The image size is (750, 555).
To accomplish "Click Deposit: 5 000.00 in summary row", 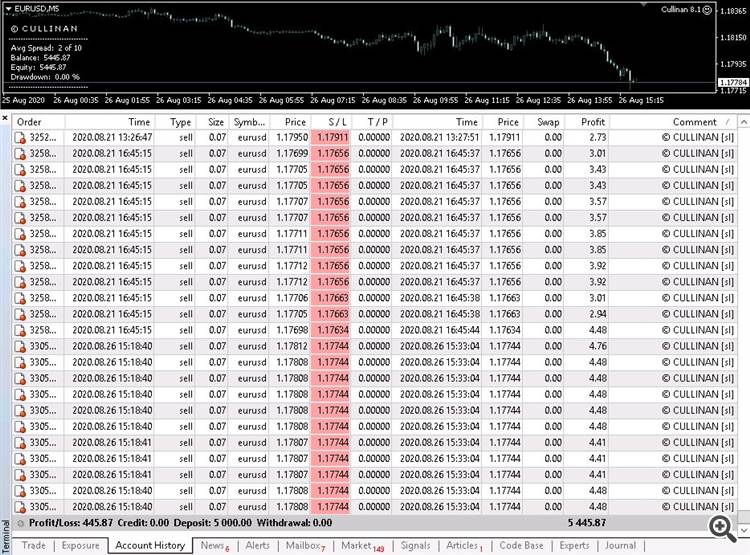I will tap(212, 523).
